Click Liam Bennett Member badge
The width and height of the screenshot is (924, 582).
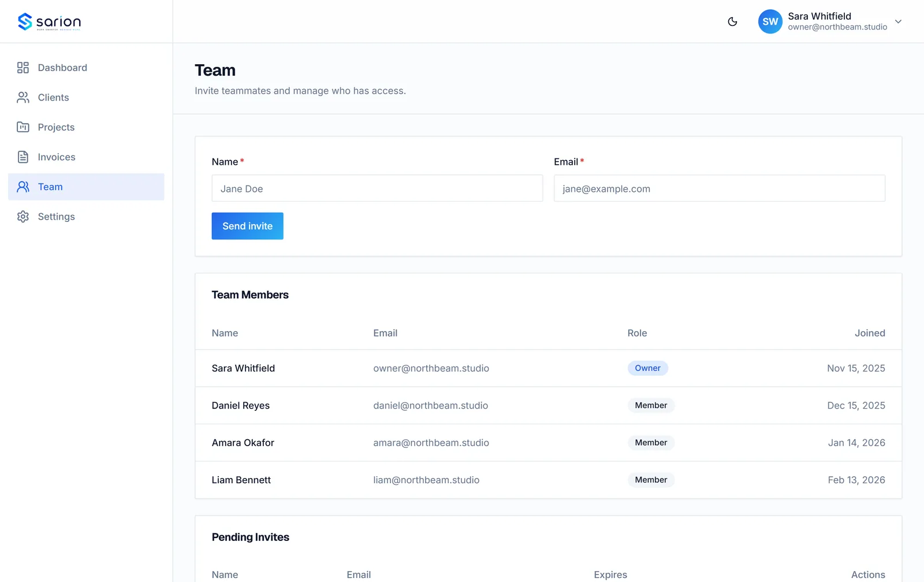coord(651,480)
